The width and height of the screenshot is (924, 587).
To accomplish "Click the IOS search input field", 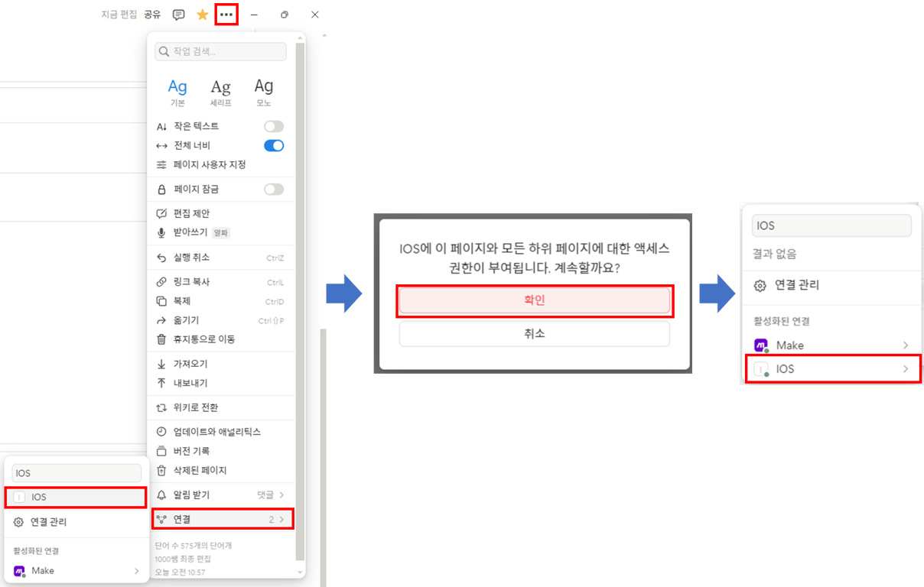I will pyautogui.click(x=831, y=225).
